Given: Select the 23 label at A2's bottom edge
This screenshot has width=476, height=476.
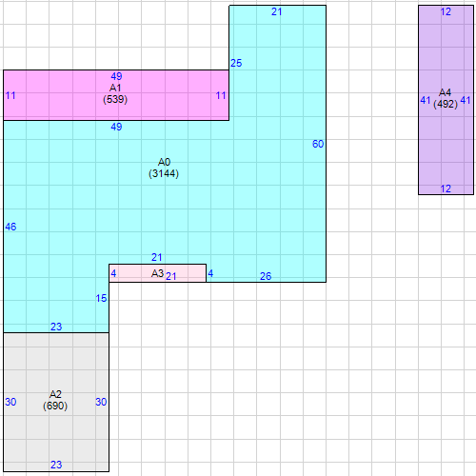Looking at the screenshot, I should [56, 465].
